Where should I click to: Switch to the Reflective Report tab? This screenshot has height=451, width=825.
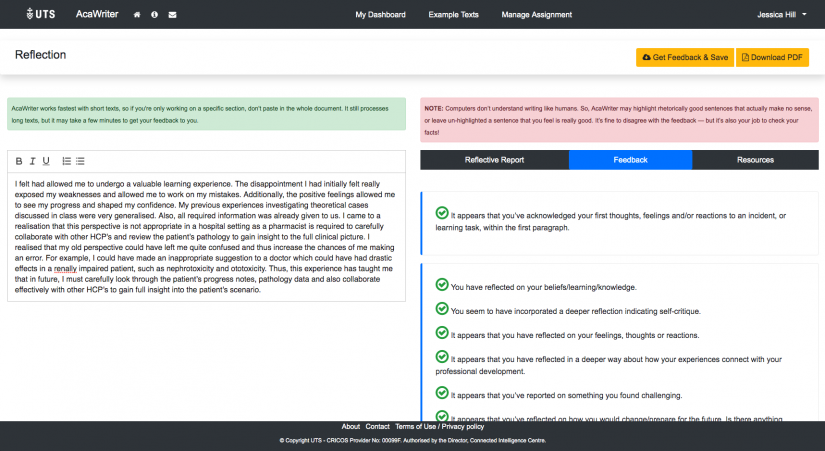click(494, 160)
